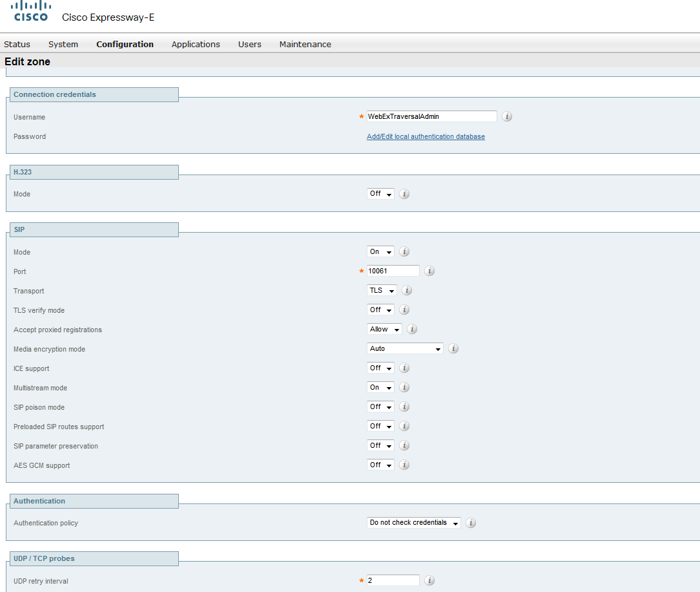Open Media encryption mode Auto dropdown
The image size is (700, 592).
(x=405, y=348)
